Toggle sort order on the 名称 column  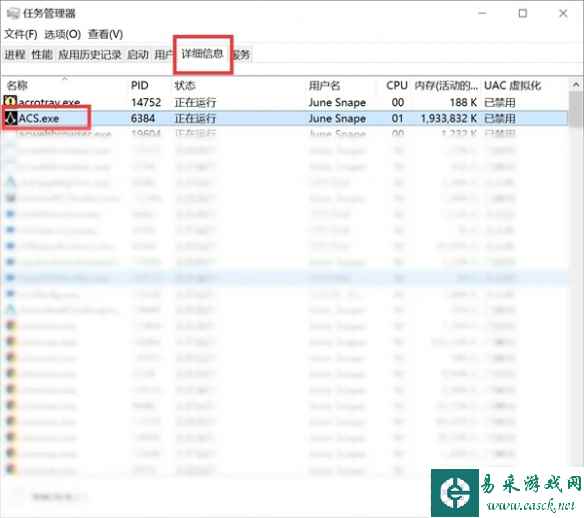[x=17, y=86]
